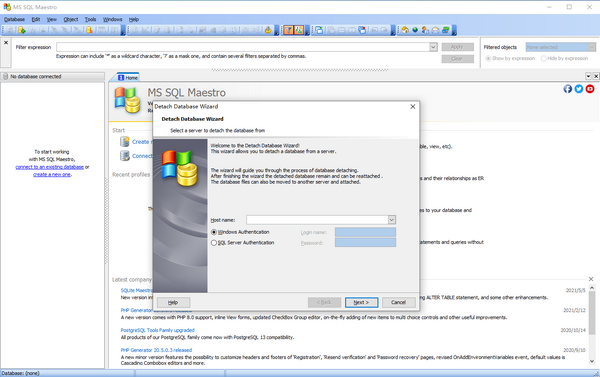This screenshot has height=377, width=600.
Task: Click the Create database icon under Start
Action: (x=125, y=142)
